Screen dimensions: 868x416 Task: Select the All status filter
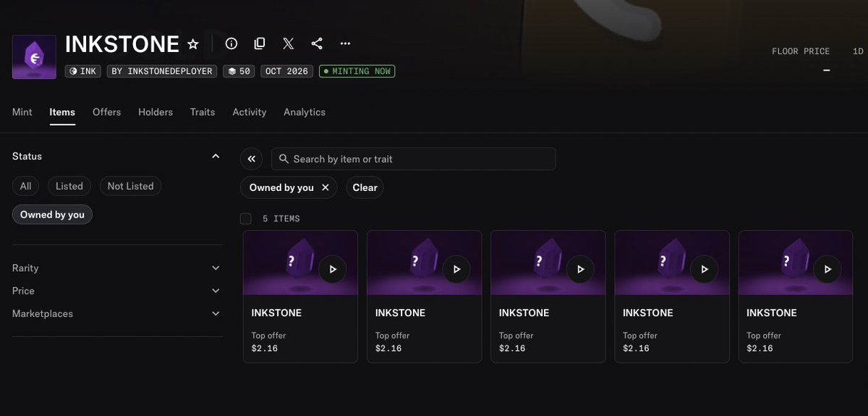(x=25, y=186)
